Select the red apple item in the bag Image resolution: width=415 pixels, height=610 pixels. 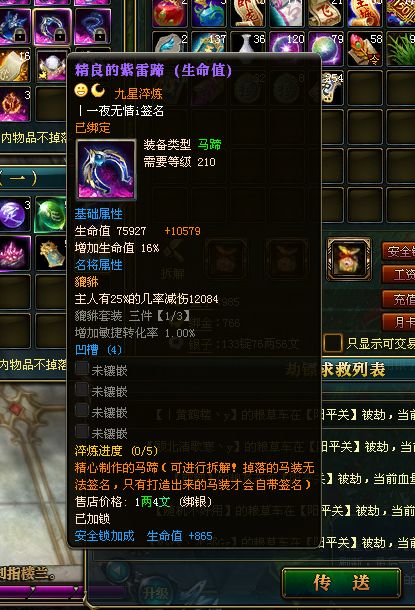(170, 13)
